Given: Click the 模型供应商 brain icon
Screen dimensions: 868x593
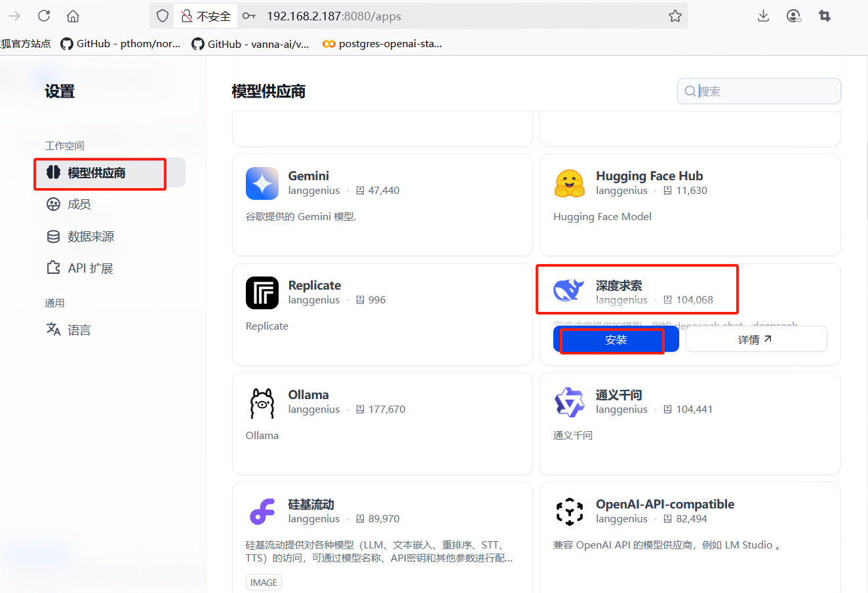Looking at the screenshot, I should [54, 172].
